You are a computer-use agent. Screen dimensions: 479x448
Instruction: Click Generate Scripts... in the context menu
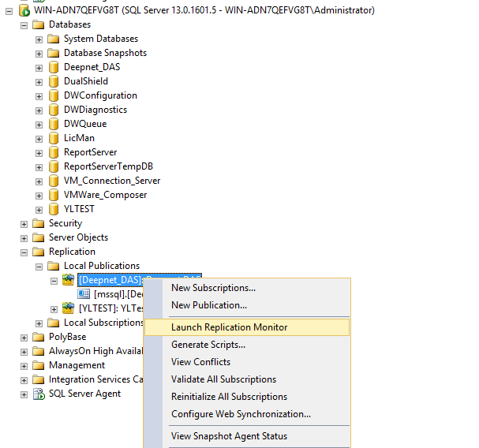(x=208, y=345)
